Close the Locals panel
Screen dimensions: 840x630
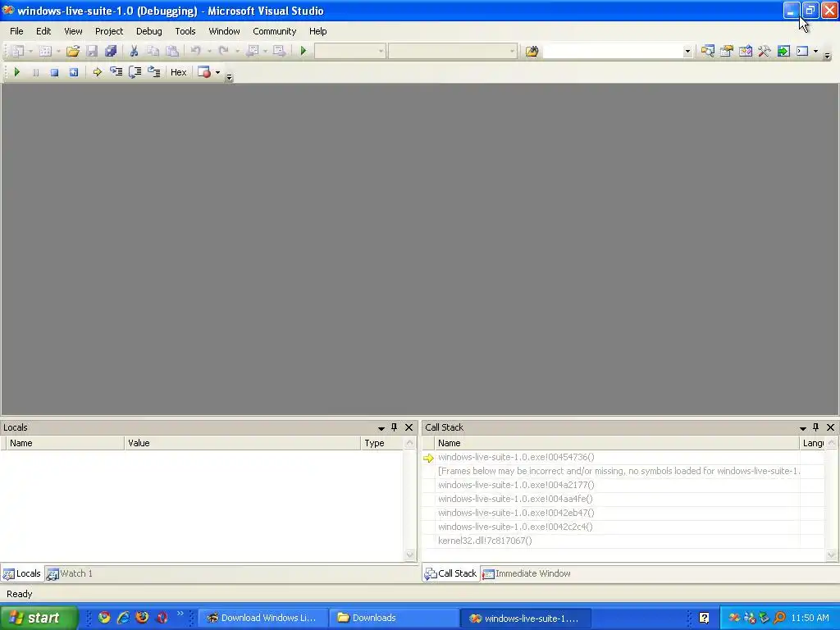click(409, 427)
